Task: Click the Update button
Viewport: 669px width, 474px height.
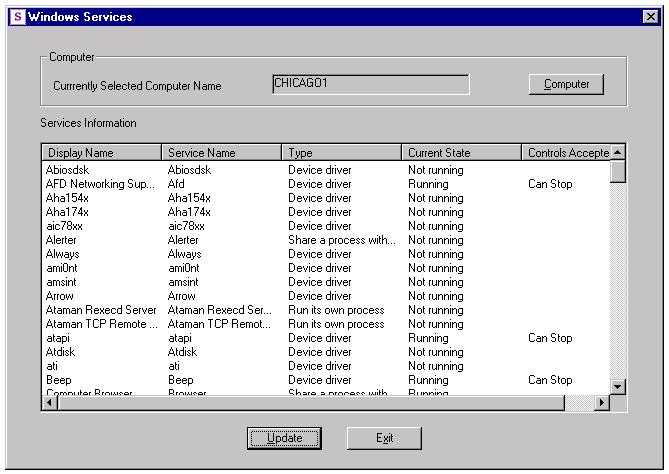Action: 285,438
